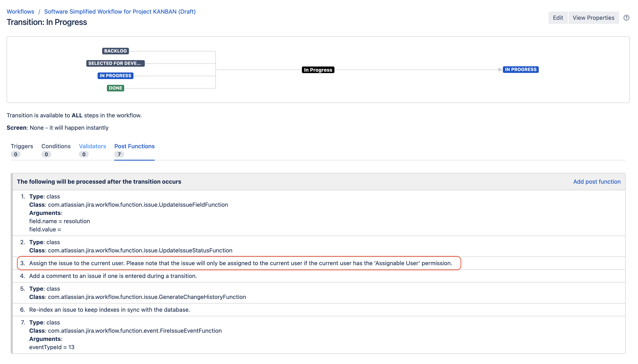Click the Edit button
The width and height of the screenshot is (638, 364).
[558, 18]
